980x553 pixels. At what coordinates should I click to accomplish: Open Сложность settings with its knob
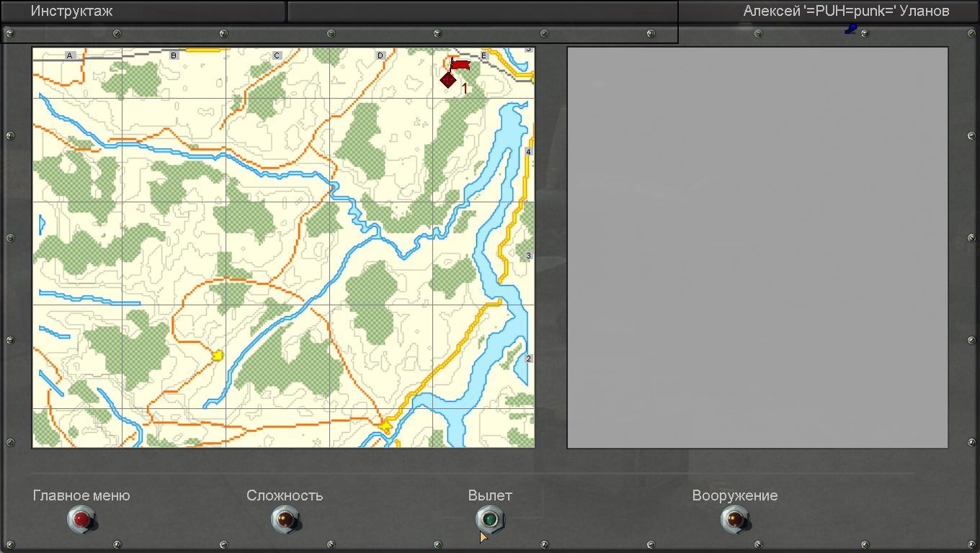point(285,518)
